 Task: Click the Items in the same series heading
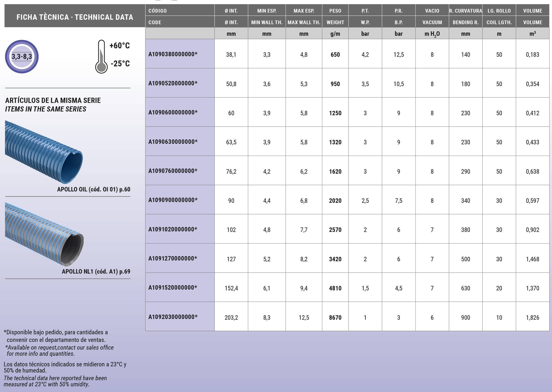click(46, 109)
